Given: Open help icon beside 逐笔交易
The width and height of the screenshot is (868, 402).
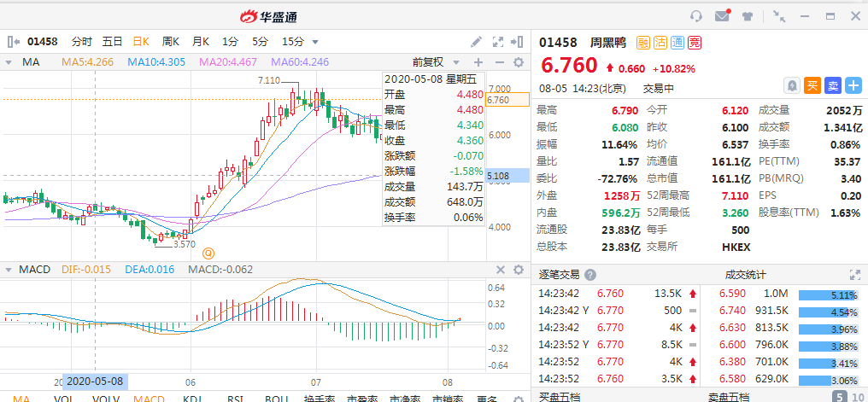Looking at the screenshot, I should tap(590, 275).
